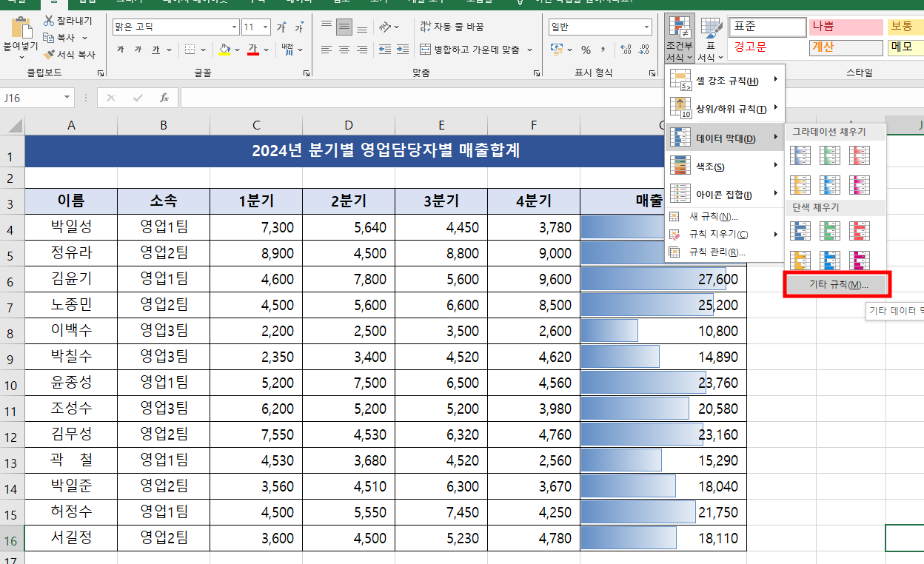
Task: Click the Cut (잘라내기) scissors button
Action: 68,21
